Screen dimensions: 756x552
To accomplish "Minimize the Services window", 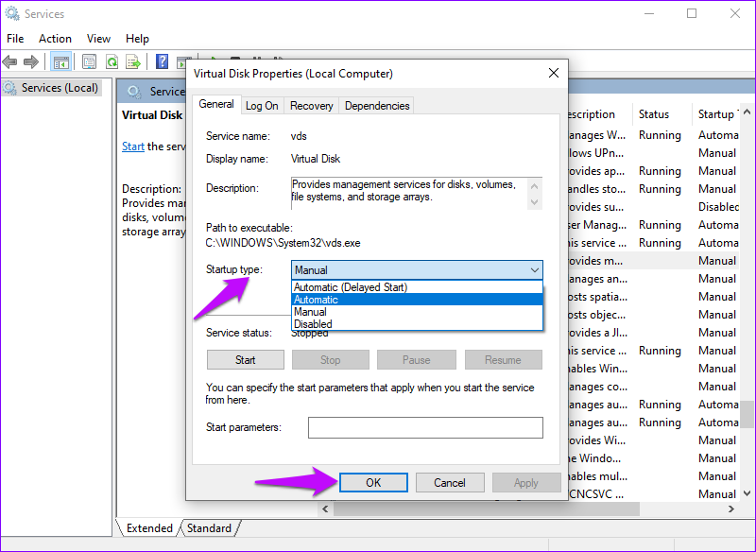I will click(649, 13).
